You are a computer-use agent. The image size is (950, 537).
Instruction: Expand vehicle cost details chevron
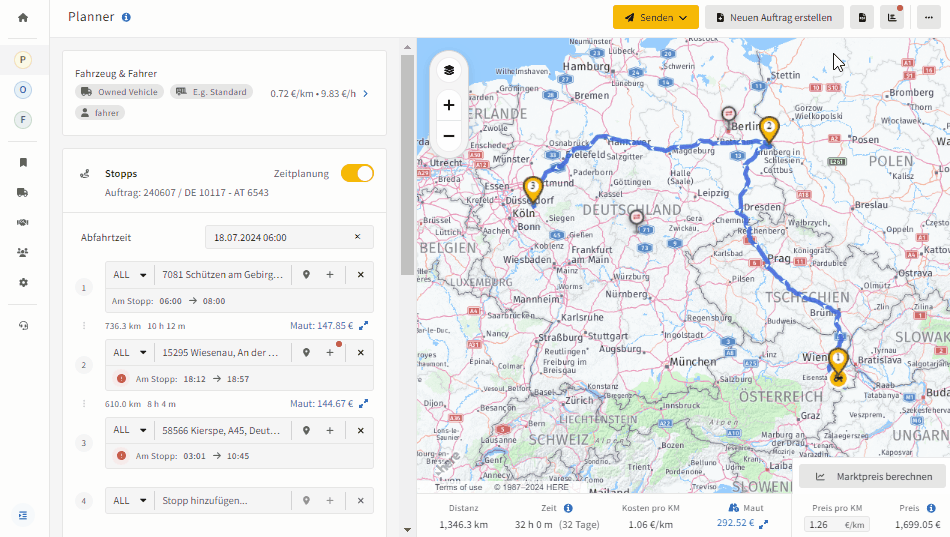(x=365, y=93)
